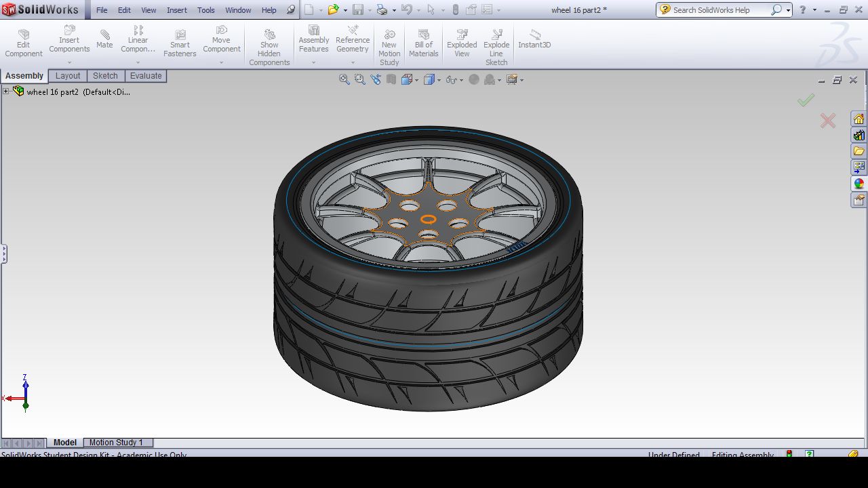Expand the wheel 16 part2 tree node
The height and width of the screenshot is (488, 868).
[x=6, y=91]
